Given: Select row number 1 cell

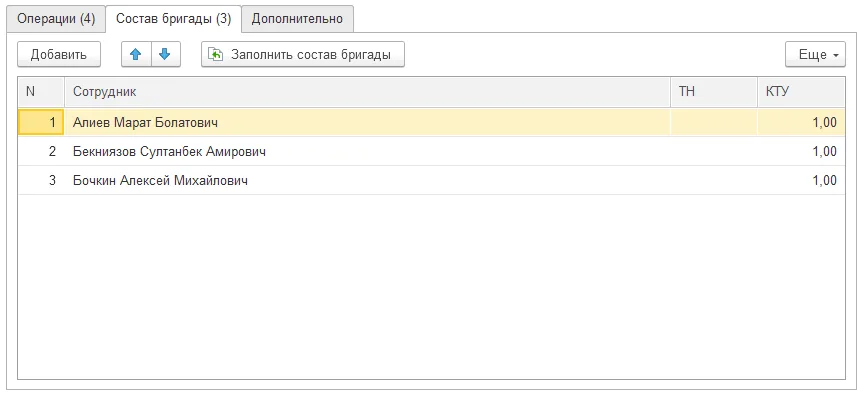Looking at the screenshot, I should [x=42, y=122].
